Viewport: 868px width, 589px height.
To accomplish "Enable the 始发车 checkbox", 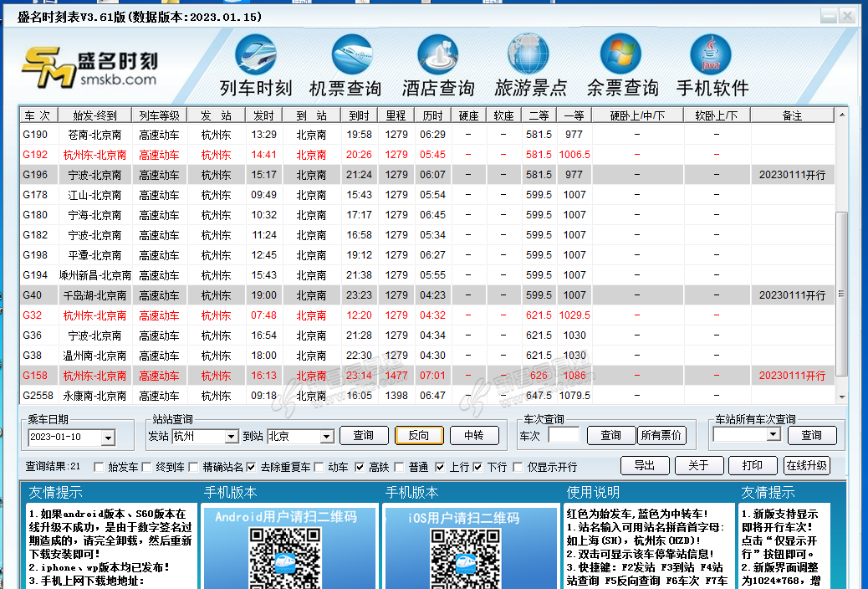I will 100,467.
